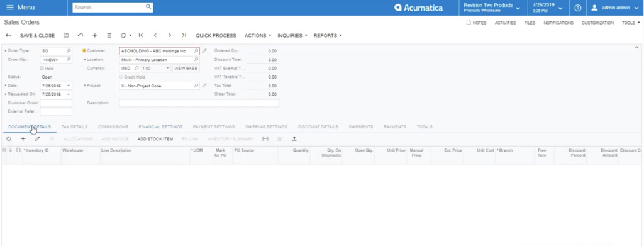Screen dimensions: 644x246
Task: Expand the Actions dropdown menu
Action: click(258, 36)
